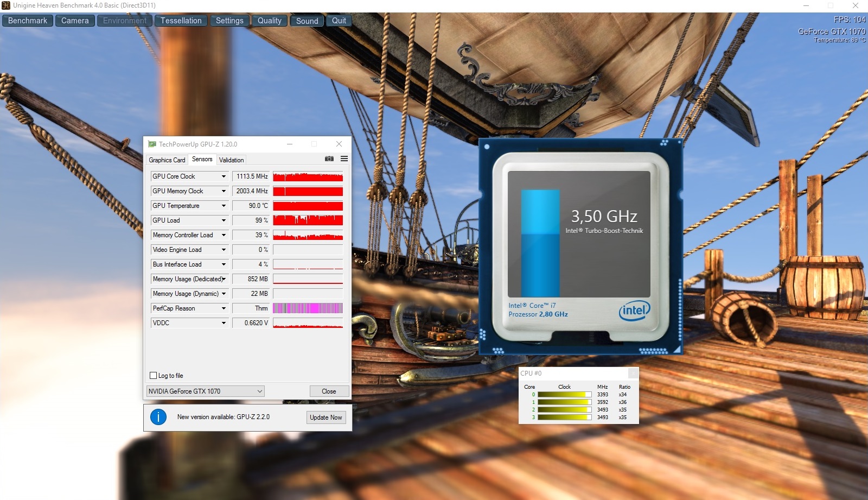Click the Quit button in Heaven
The width and height of the screenshot is (868, 500).
point(339,21)
